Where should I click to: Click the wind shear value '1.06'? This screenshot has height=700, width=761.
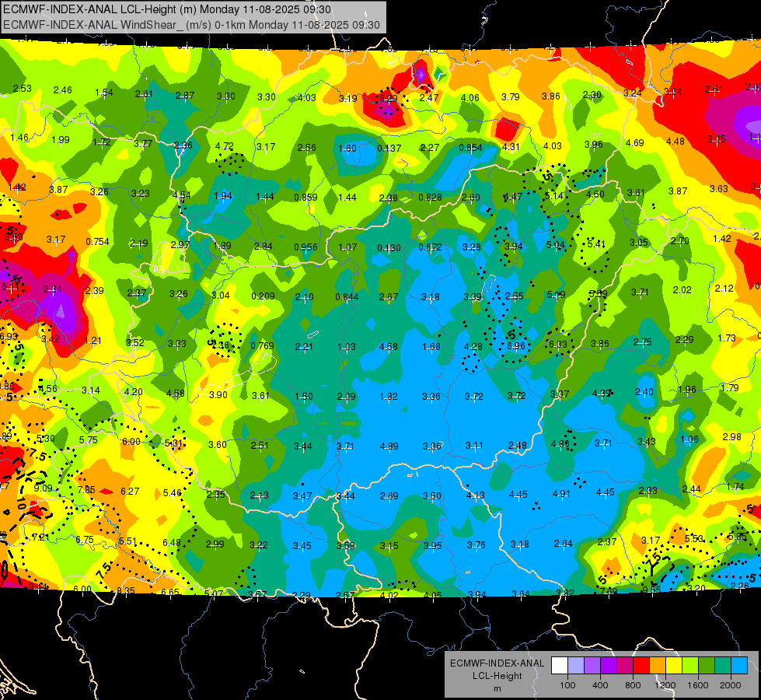click(689, 439)
